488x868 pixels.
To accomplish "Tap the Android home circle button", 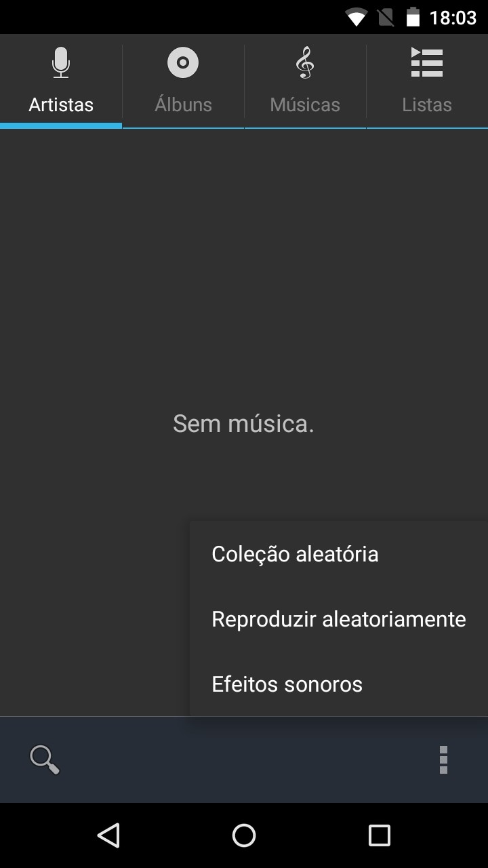I will 244,835.
